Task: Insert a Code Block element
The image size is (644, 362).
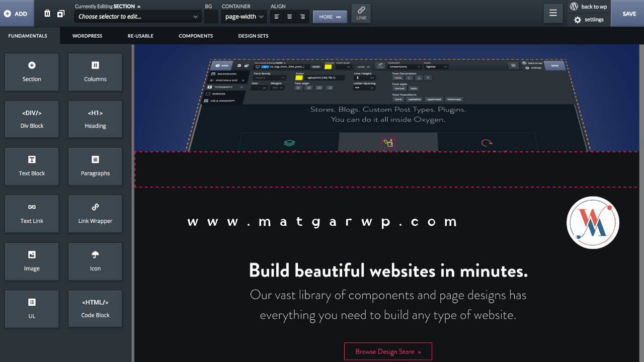Action: point(95,309)
